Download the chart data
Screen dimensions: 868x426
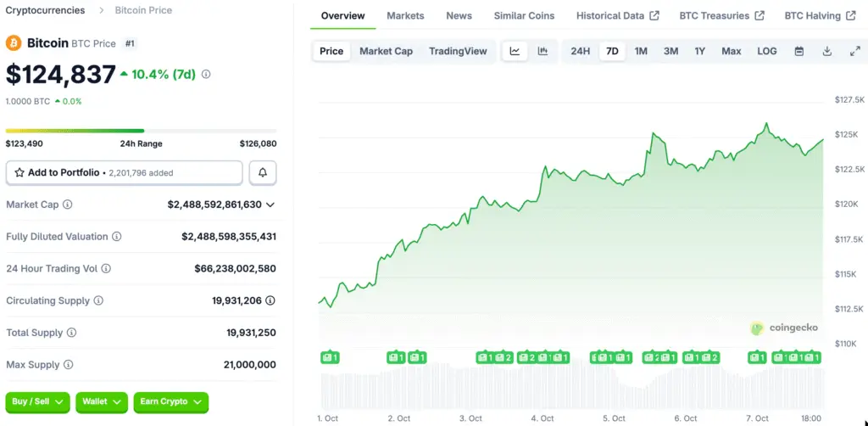point(826,51)
